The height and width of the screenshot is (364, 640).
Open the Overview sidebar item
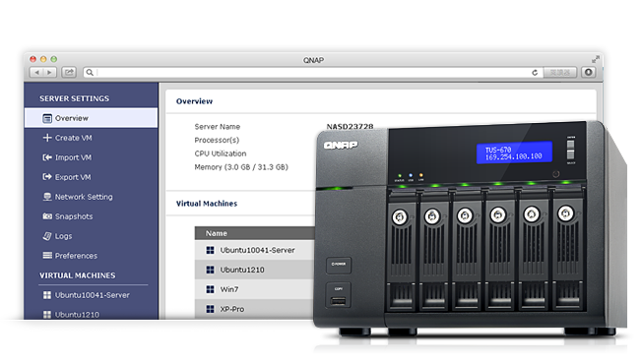point(91,118)
